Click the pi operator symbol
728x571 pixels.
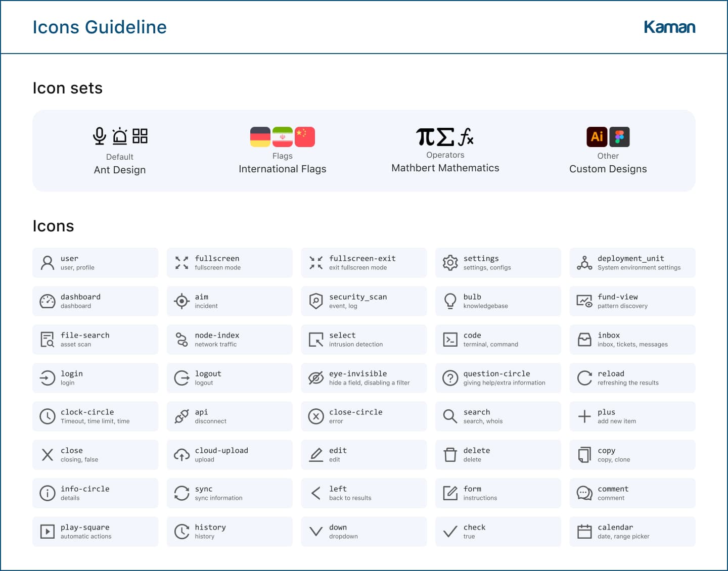425,137
